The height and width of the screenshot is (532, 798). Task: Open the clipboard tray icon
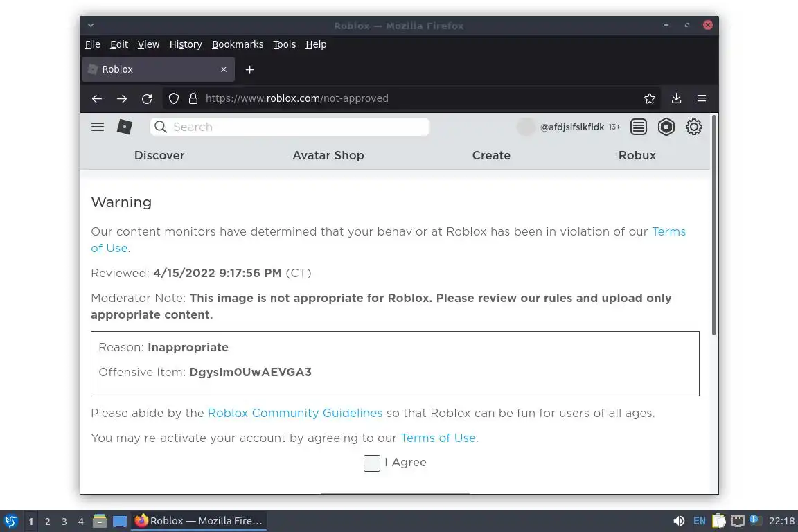[x=718, y=521]
